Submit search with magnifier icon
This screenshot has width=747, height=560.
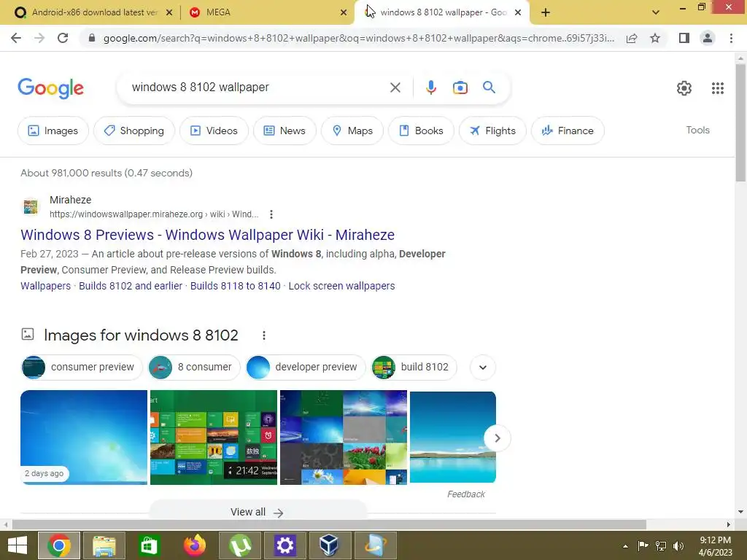(489, 87)
